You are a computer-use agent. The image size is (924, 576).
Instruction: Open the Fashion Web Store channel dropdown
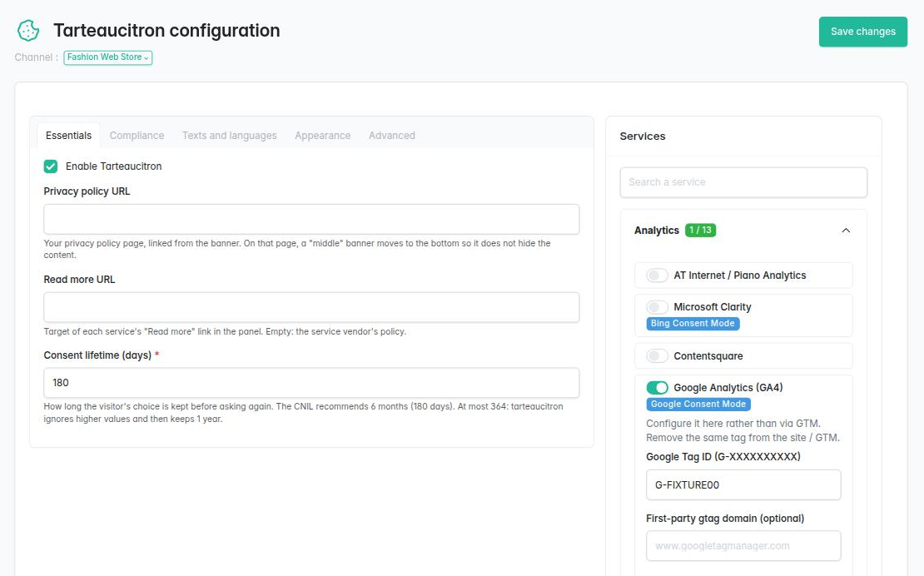[108, 57]
